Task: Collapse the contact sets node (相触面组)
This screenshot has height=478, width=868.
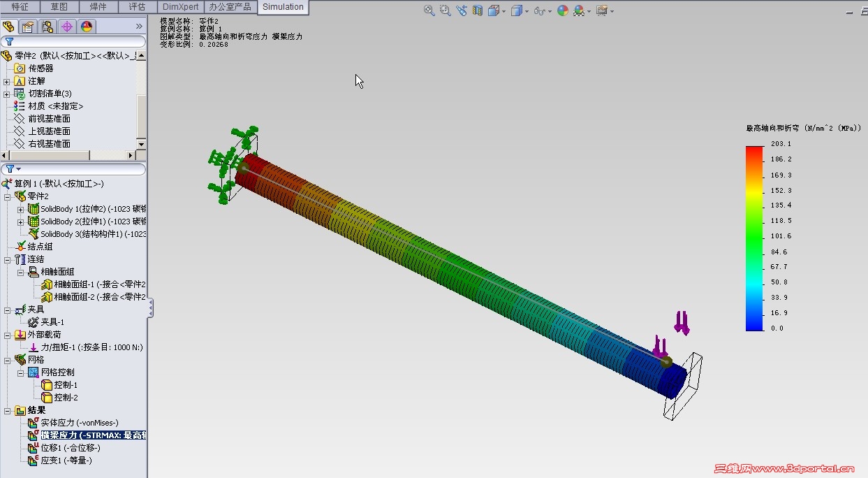Action: pyautogui.click(x=20, y=272)
